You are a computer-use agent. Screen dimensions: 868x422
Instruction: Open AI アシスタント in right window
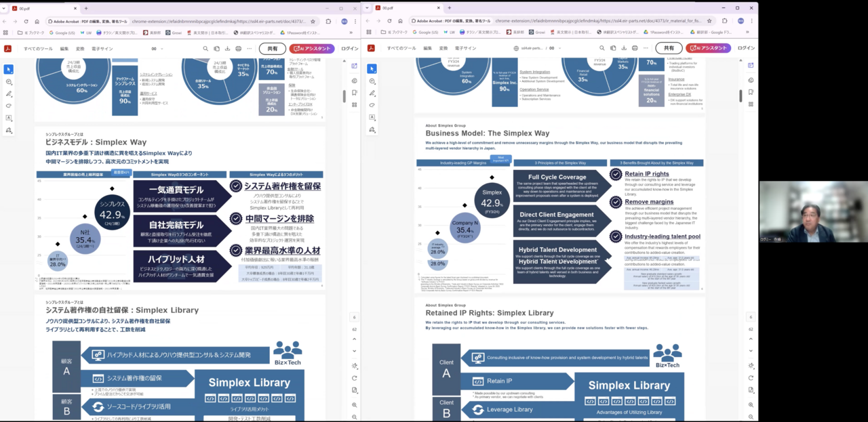pos(709,49)
